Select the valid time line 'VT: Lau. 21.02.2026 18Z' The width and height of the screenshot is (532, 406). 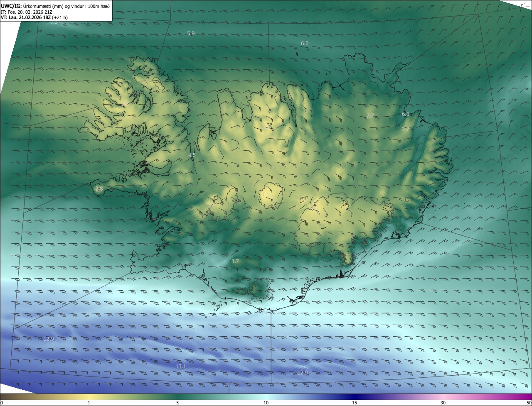(x=26, y=17)
